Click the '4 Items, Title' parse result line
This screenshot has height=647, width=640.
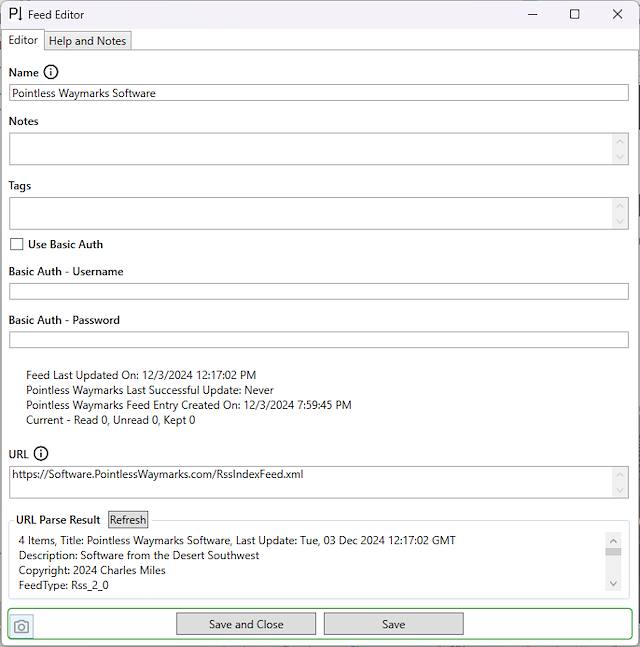(x=237, y=540)
